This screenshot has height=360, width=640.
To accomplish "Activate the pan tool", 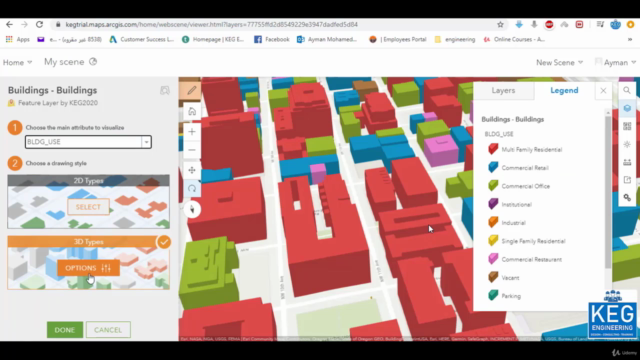I will tap(192, 170).
